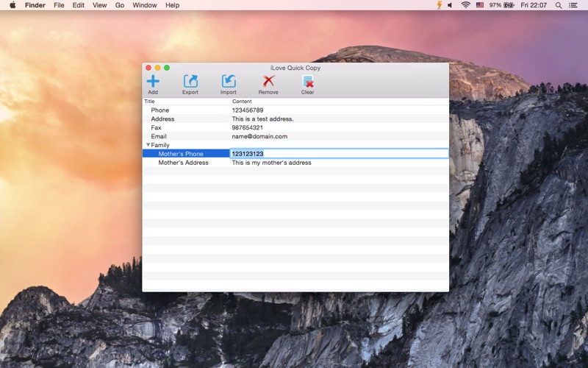Viewport: 588px width, 368px height.
Task: Open the Apple menu
Action: click(12, 5)
